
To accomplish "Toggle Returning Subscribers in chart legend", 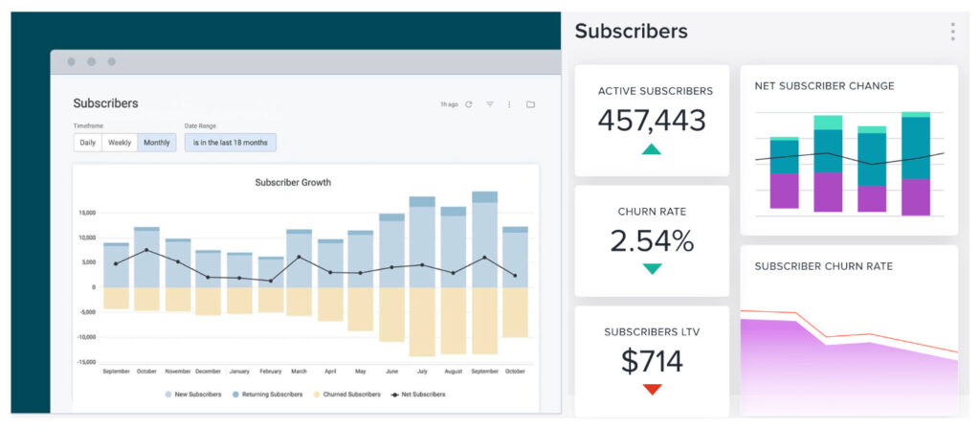I will pyautogui.click(x=273, y=394).
